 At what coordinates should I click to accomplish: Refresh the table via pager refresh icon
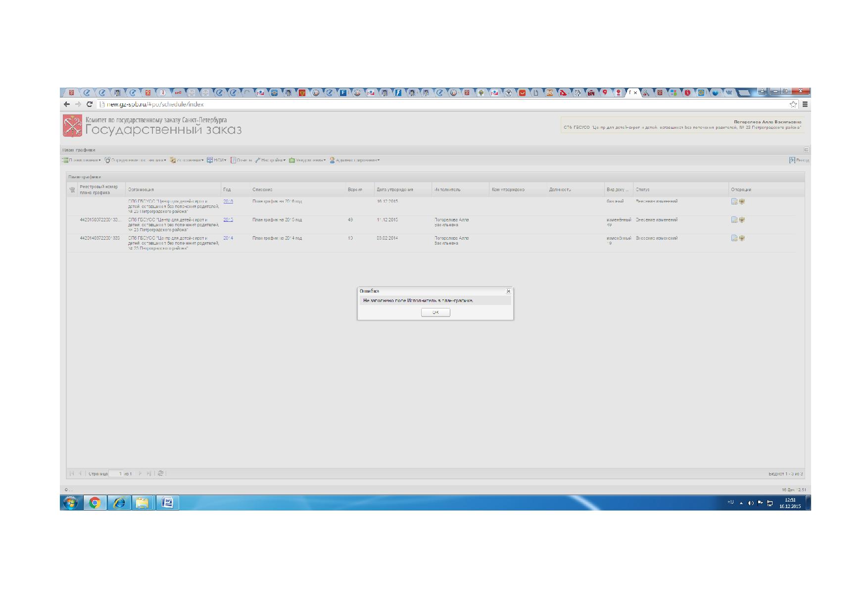[x=160, y=474]
